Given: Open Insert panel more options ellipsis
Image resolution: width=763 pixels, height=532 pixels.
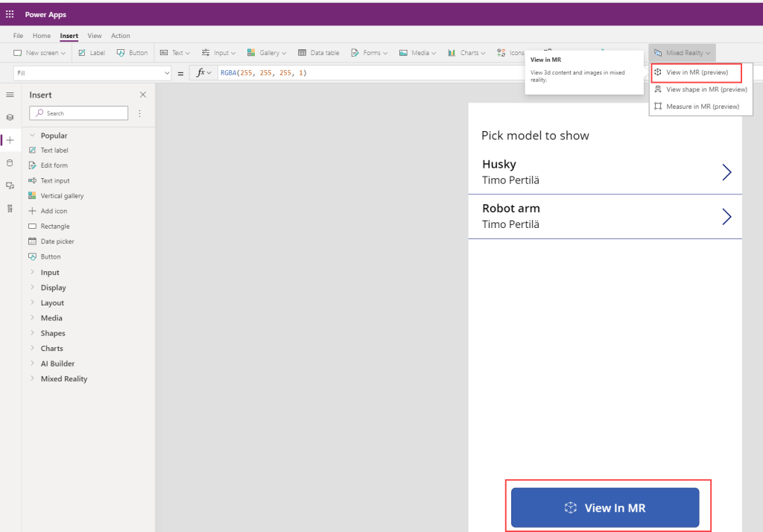Looking at the screenshot, I should (139, 113).
